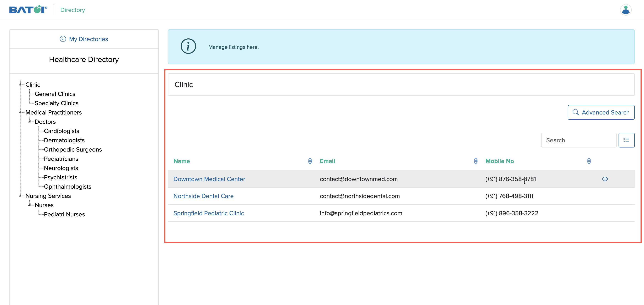Open Downtown Medical Center listing
The width and height of the screenshot is (644, 305).
pos(209,179)
